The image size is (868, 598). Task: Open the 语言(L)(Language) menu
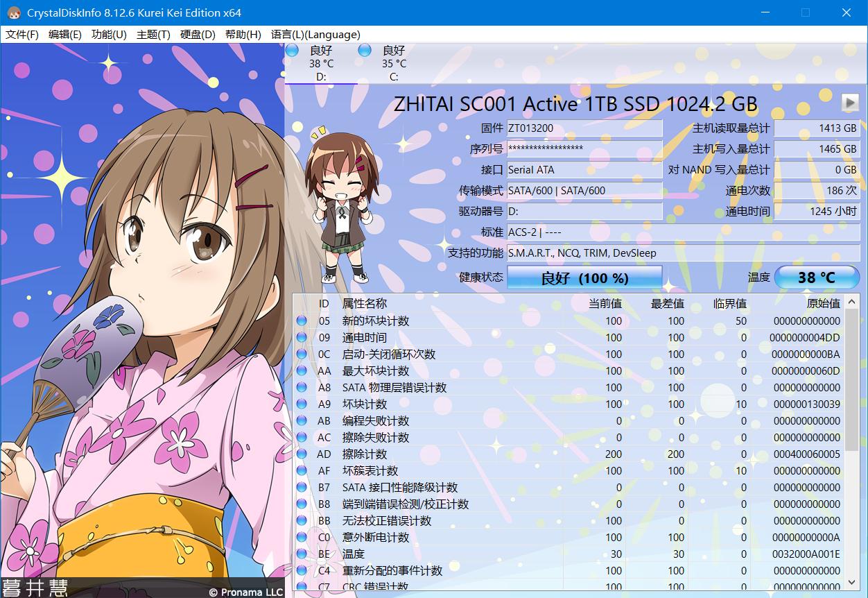point(315,35)
